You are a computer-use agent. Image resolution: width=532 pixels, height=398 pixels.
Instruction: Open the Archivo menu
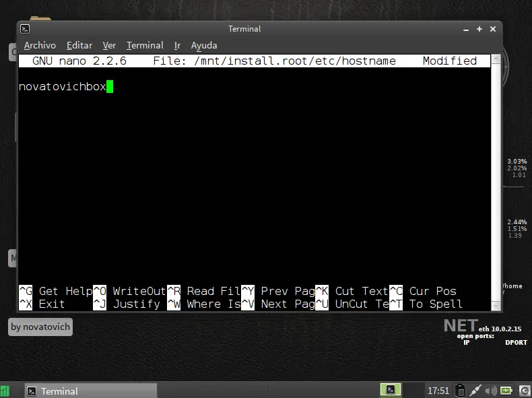pos(40,45)
